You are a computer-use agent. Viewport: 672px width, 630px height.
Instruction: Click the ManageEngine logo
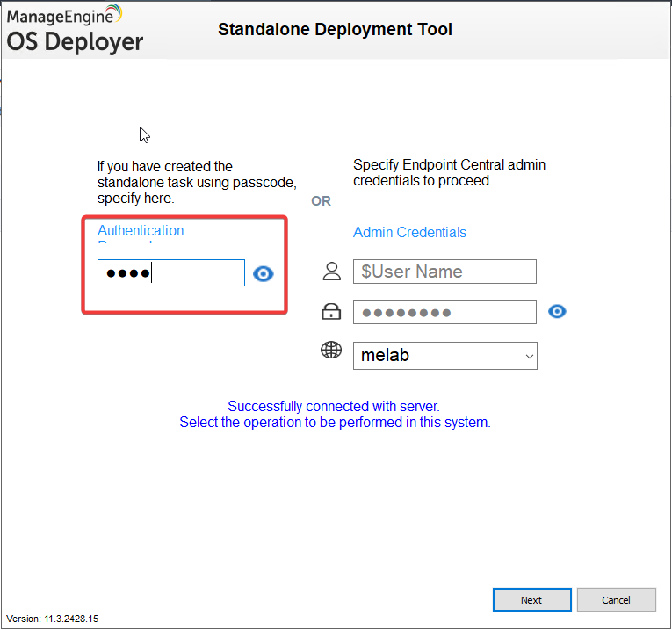tap(64, 15)
